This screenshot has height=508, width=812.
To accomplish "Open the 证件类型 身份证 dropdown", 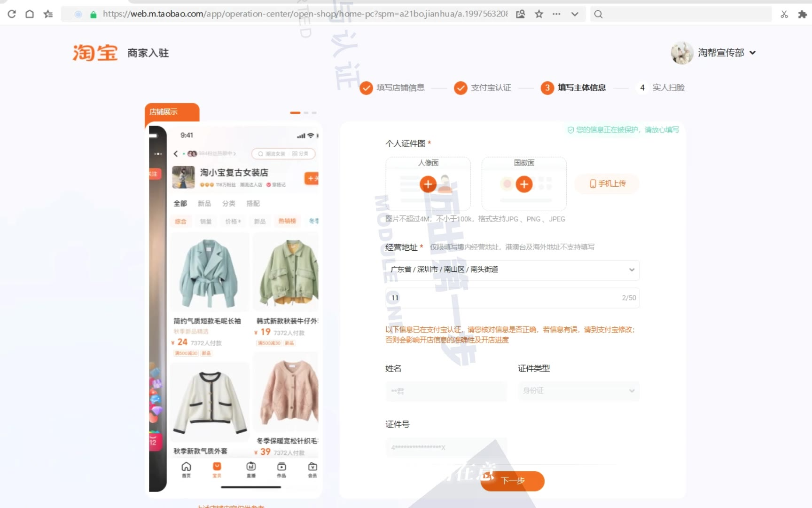I will coord(578,391).
